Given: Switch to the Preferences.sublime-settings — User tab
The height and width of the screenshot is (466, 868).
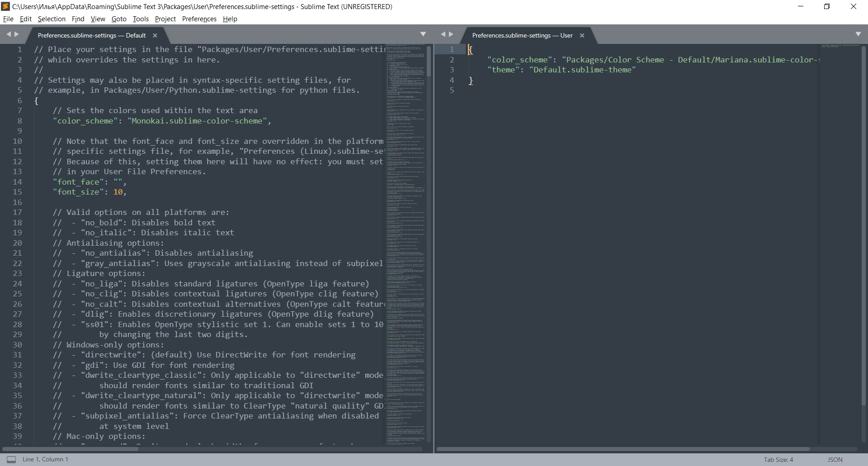Looking at the screenshot, I should click(x=522, y=35).
